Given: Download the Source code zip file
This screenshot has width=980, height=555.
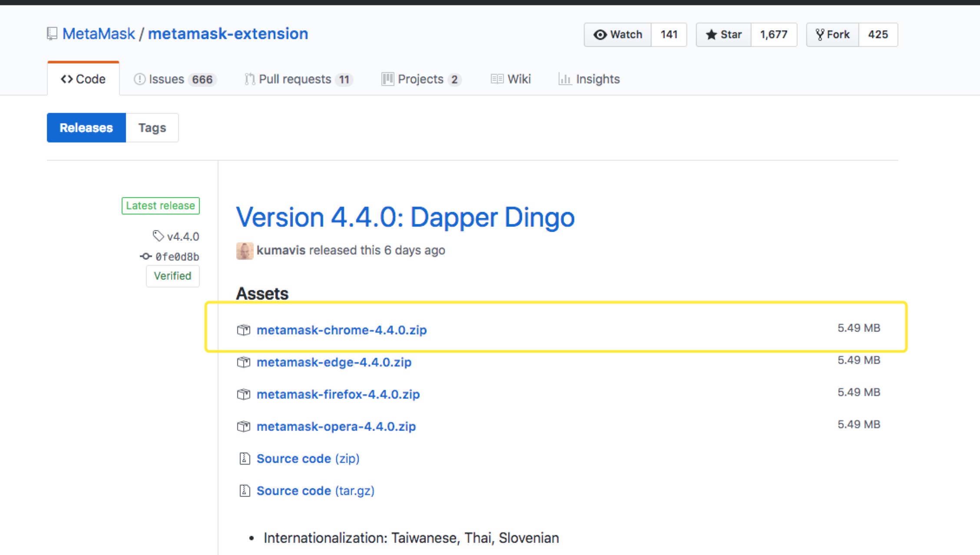Looking at the screenshot, I should (307, 458).
